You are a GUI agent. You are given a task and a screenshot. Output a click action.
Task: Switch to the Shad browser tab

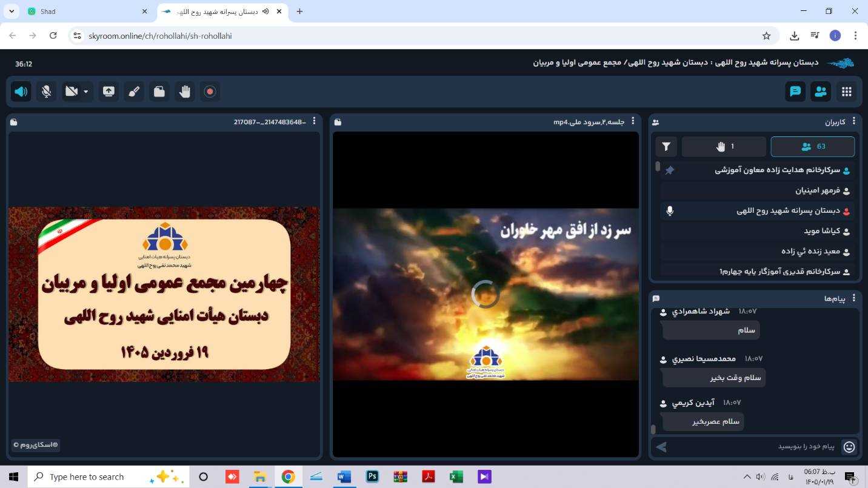[89, 12]
